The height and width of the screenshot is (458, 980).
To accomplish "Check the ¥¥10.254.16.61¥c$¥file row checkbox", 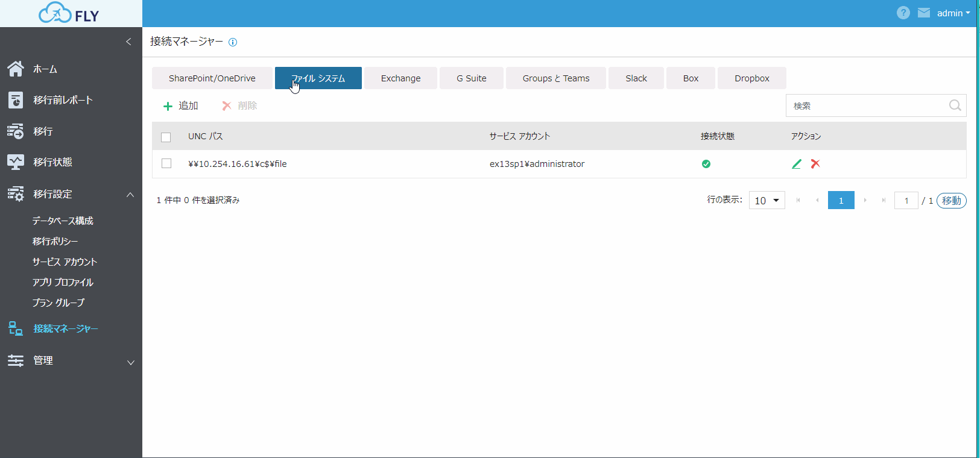I will pyautogui.click(x=166, y=163).
